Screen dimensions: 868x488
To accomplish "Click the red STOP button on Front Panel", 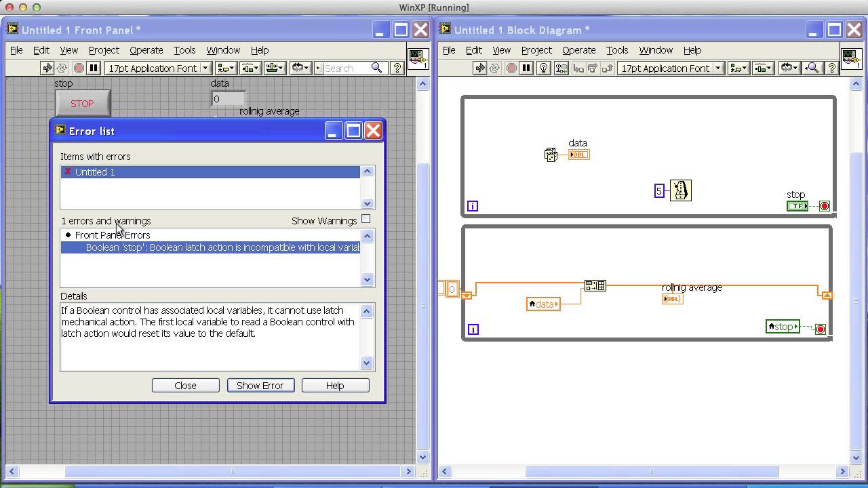I will 83,104.
